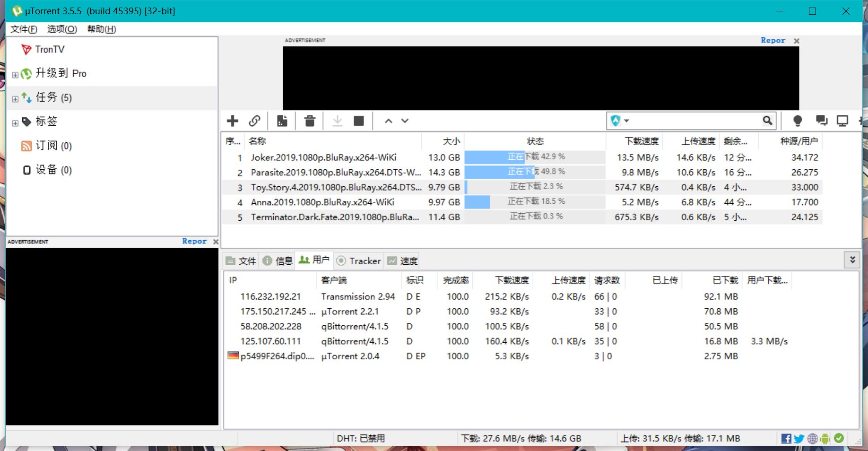The width and height of the screenshot is (868, 451).
Task: Click the Android icon in status bar
Action: tap(825, 439)
